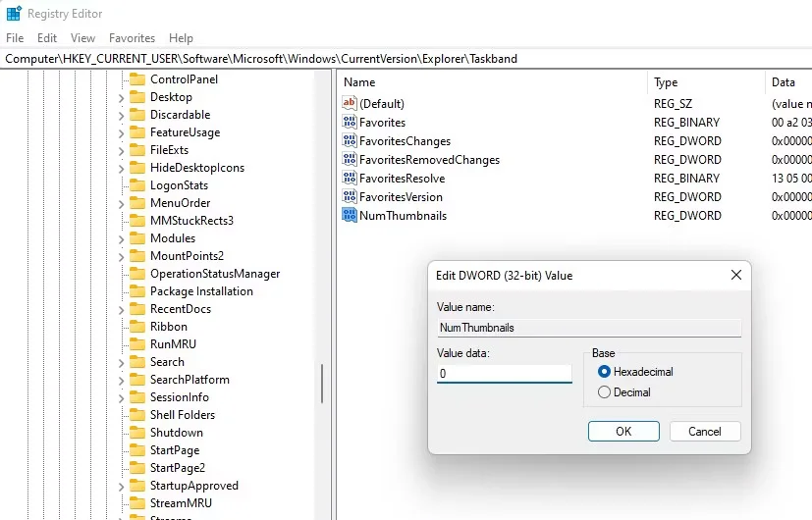
Task: Select the StreamMRU key
Action: click(181, 503)
